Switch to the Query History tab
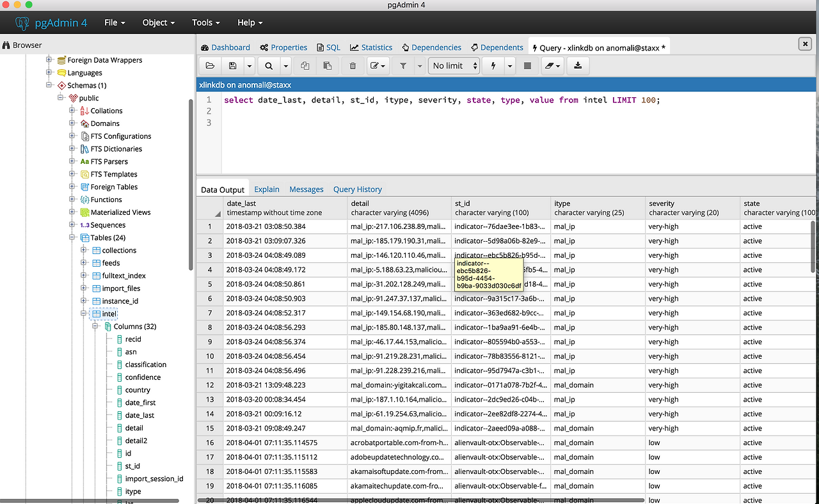 pos(357,189)
